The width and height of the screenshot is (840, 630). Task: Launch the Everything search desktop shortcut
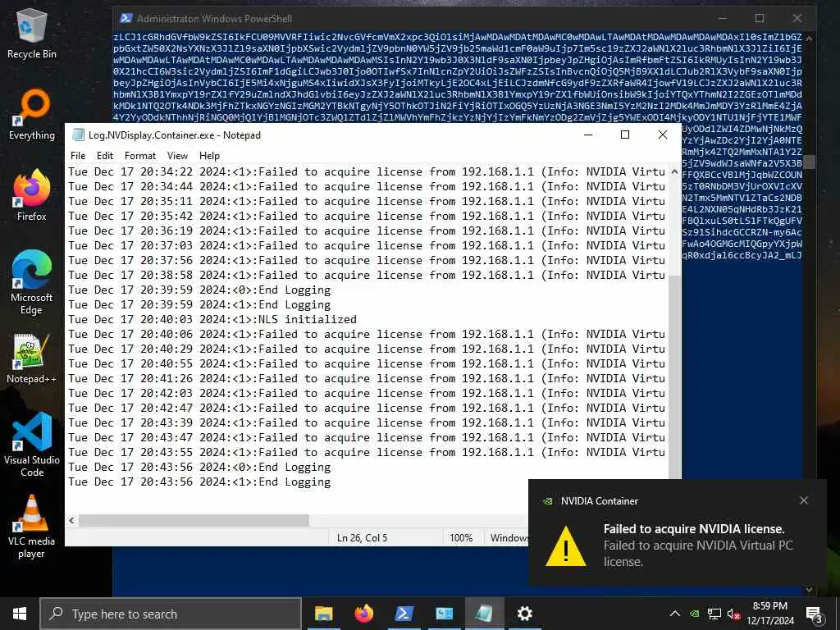[32, 114]
